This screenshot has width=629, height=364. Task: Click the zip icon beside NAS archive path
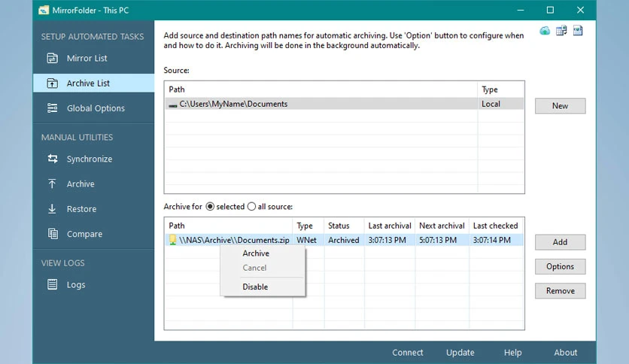[172, 240]
